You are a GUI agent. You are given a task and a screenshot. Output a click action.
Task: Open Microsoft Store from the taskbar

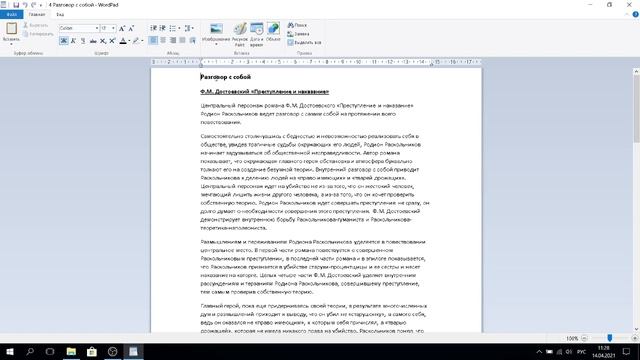coord(92,351)
